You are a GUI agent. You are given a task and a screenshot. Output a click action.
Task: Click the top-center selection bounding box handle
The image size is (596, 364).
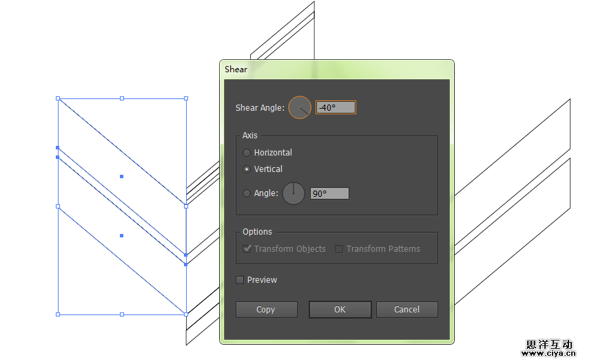(122, 98)
